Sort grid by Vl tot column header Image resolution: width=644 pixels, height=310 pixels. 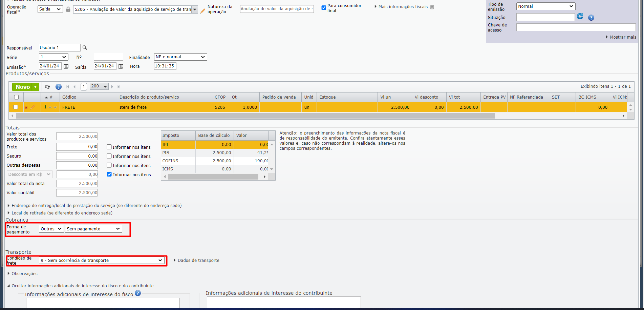pyautogui.click(x=463, y=97)
